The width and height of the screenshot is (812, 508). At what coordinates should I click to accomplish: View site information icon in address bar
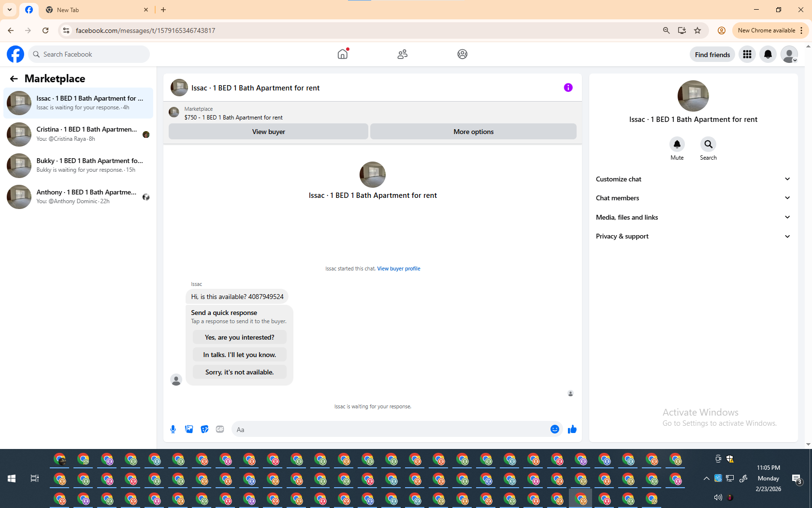tap(66, 30)
